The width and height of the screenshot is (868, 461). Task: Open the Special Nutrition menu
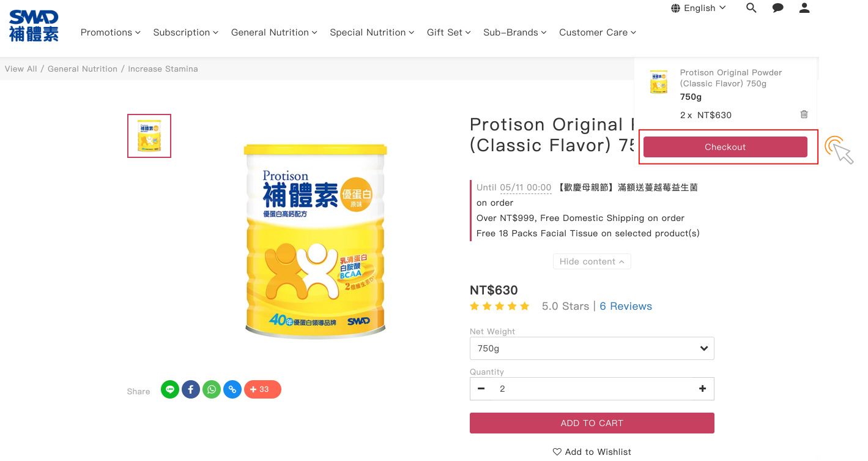[372, 32]
